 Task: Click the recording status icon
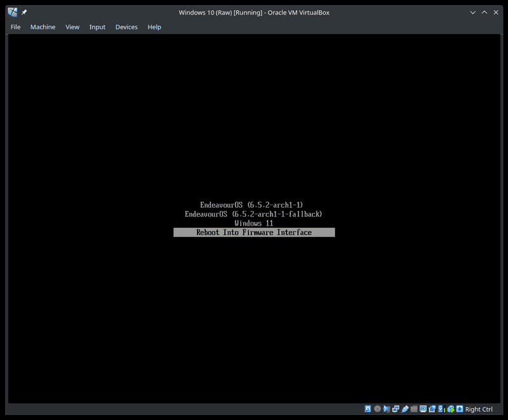coord(432,409)
